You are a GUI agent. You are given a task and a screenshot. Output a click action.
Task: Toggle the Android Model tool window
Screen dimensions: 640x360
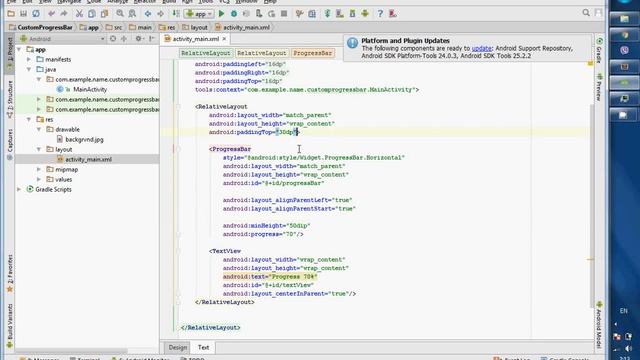pyautogui.click(x=599, y=325)
